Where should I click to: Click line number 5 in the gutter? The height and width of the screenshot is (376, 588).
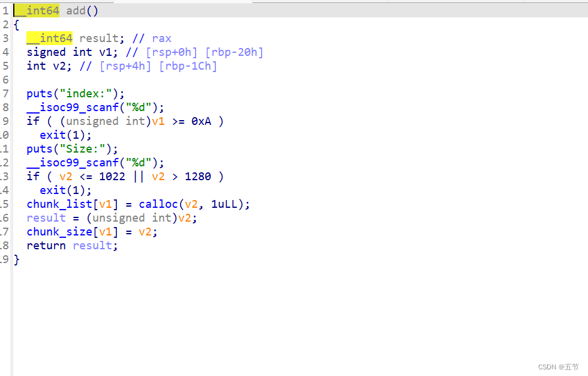[5, 66]
